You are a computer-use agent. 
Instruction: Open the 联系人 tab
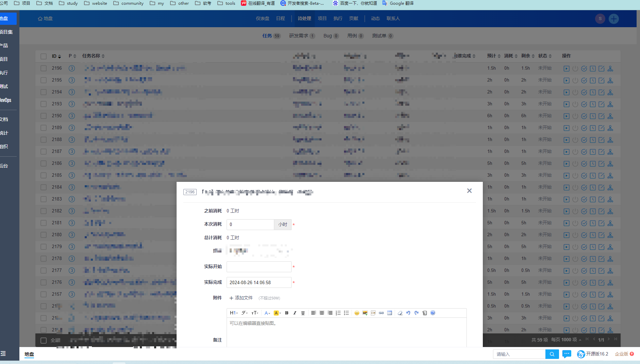click(393, 18)
